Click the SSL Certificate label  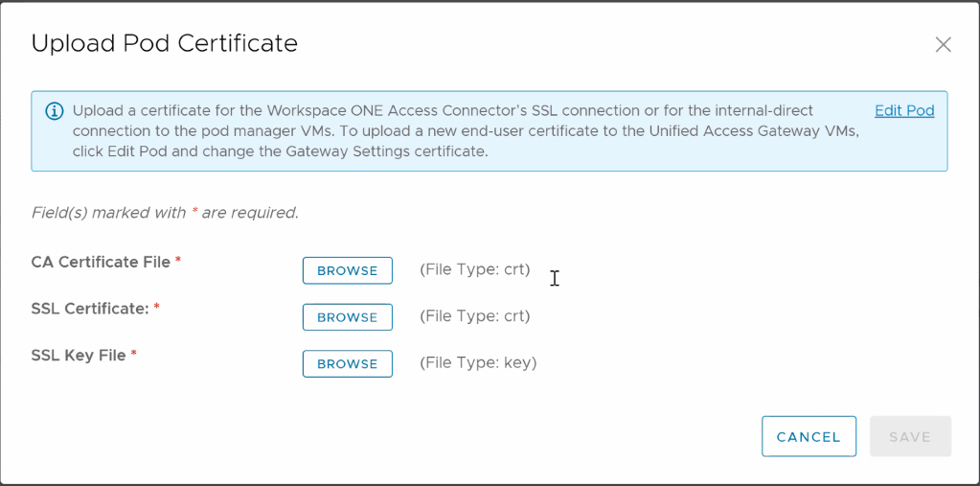click(x=91, y=309)
